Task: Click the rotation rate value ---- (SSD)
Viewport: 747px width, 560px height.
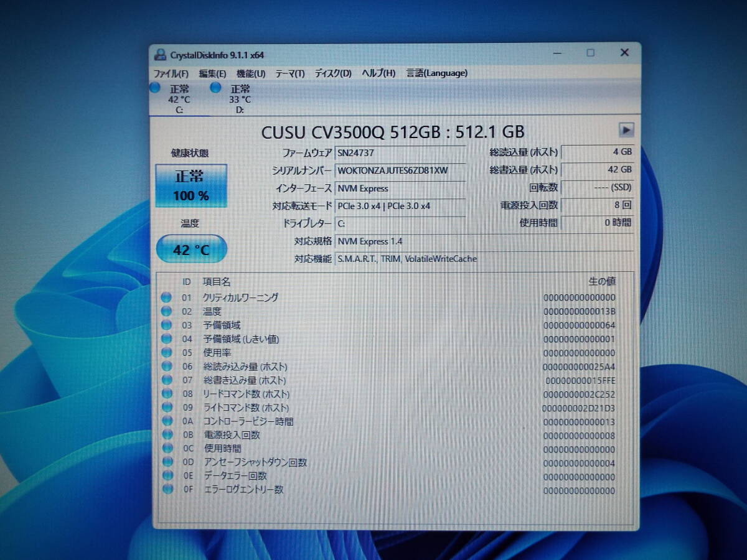Action: tap(598, 187)
